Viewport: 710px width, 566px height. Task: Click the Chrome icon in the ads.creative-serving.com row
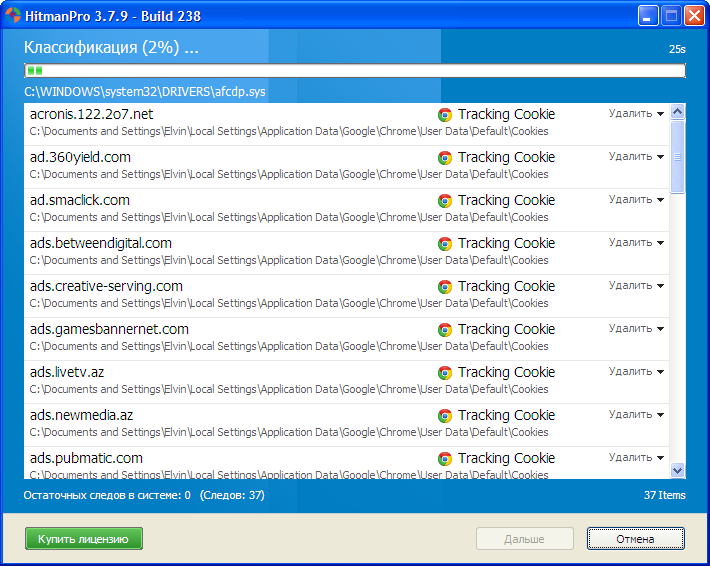[445, 287]
